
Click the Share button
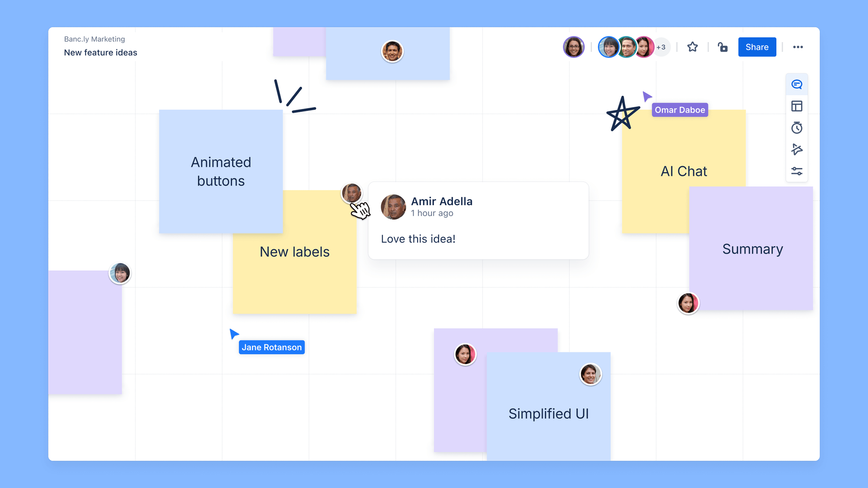(x=757, y=47)
